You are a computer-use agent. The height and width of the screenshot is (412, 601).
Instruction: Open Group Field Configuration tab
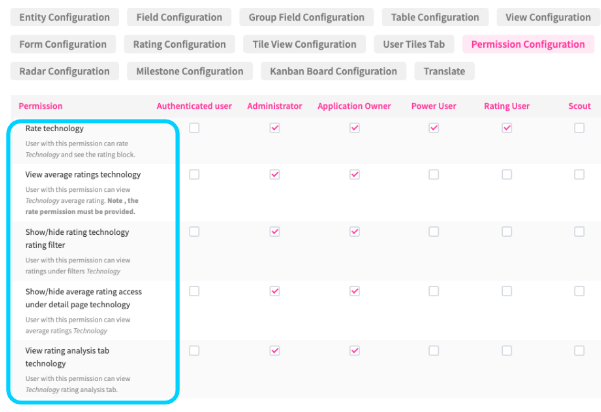pos(306,17)
